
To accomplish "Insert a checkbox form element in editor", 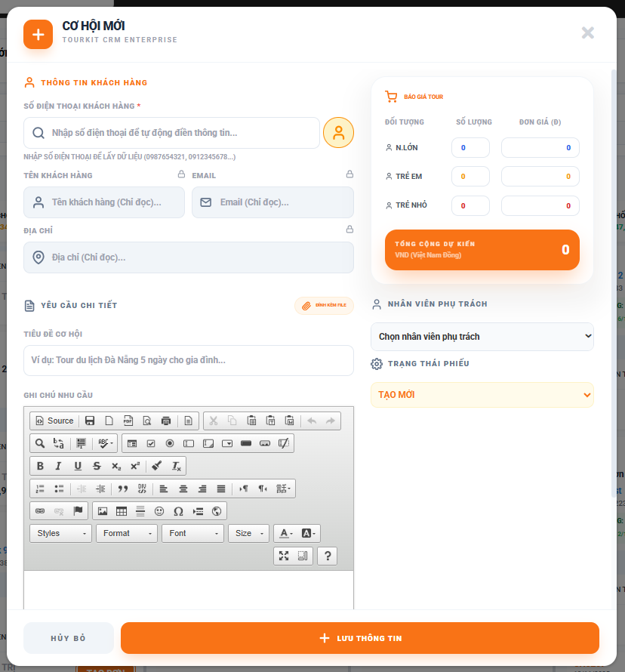I will [151, 443].
